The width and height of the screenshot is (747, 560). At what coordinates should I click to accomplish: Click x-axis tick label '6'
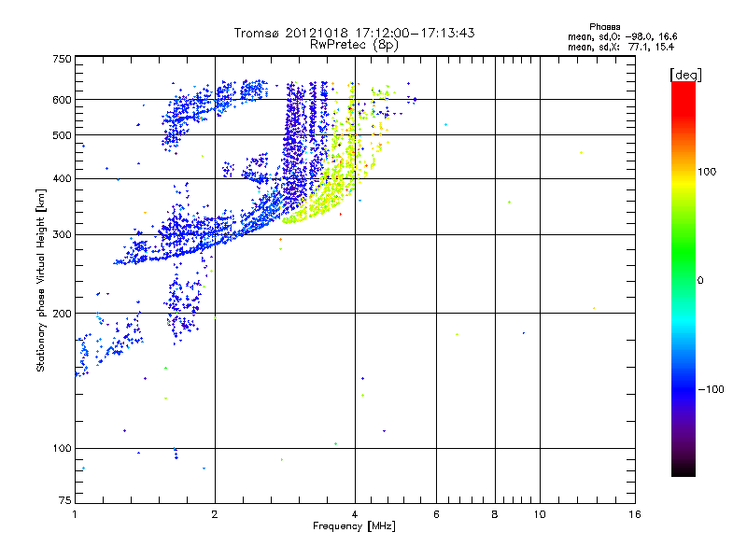point(436,514)
